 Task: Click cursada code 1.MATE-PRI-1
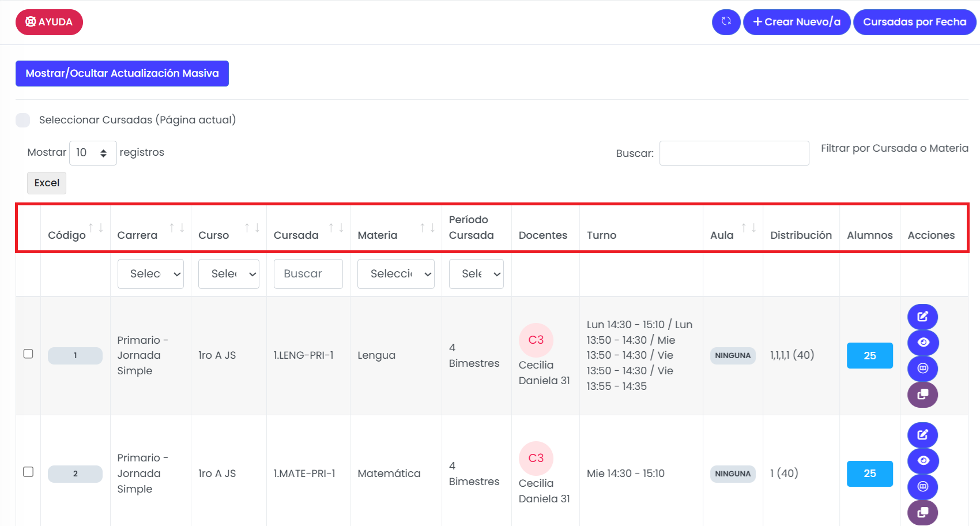(x=304, y=474)
